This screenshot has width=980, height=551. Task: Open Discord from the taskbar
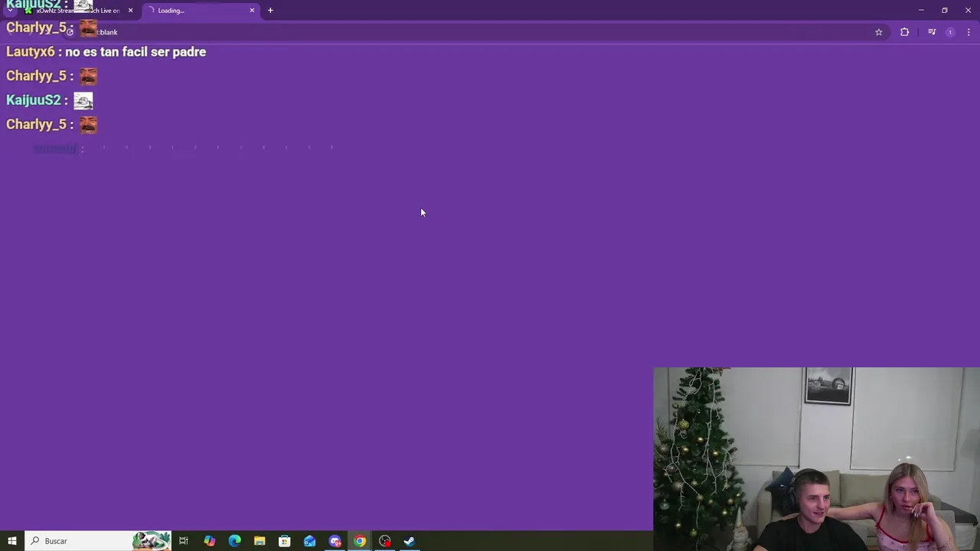point(335,541)
